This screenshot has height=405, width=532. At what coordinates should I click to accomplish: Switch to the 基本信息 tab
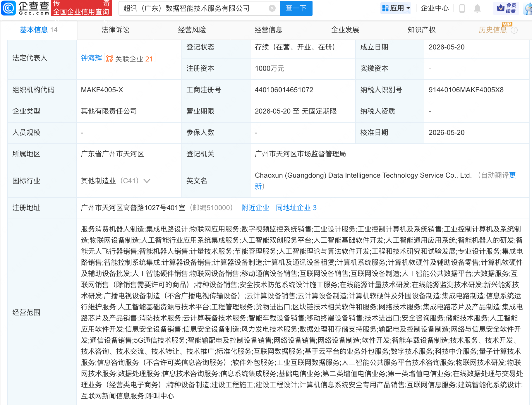click(x=39, y=30)
